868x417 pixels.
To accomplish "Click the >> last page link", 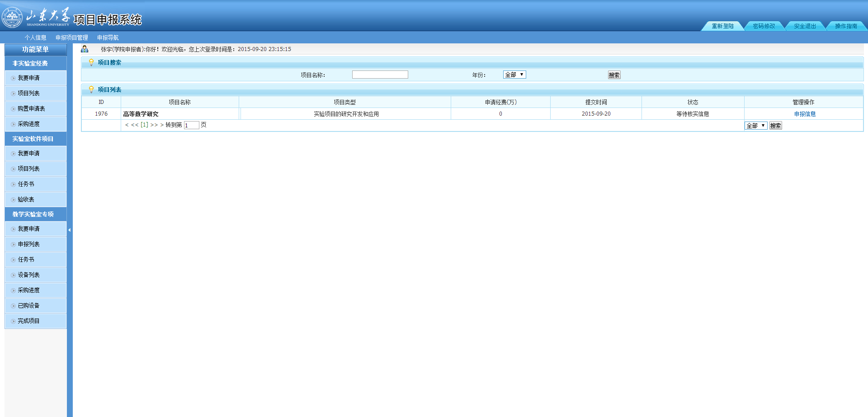I will coord(154,125).
